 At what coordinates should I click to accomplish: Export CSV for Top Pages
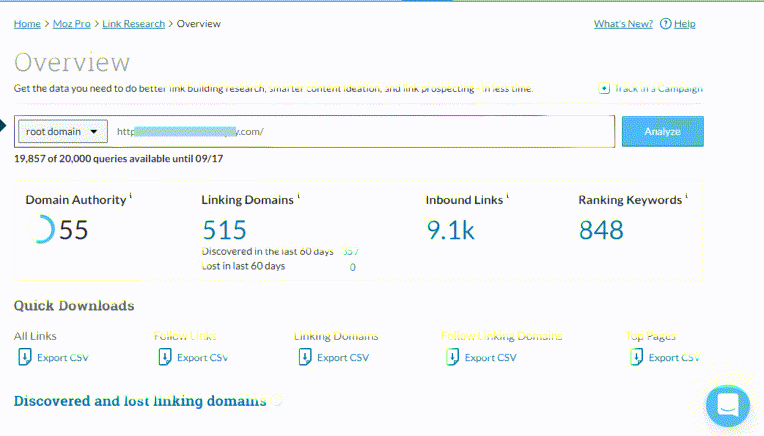674,358
